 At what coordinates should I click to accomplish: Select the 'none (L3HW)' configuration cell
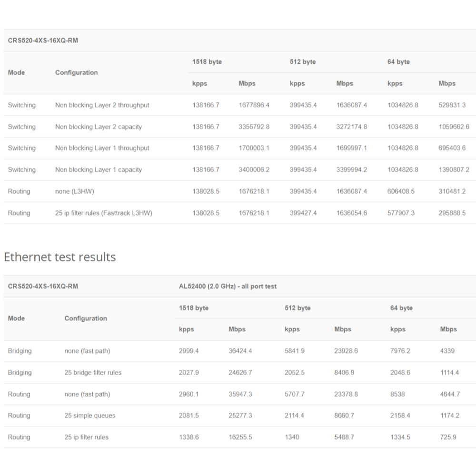(x=75, y=191)
